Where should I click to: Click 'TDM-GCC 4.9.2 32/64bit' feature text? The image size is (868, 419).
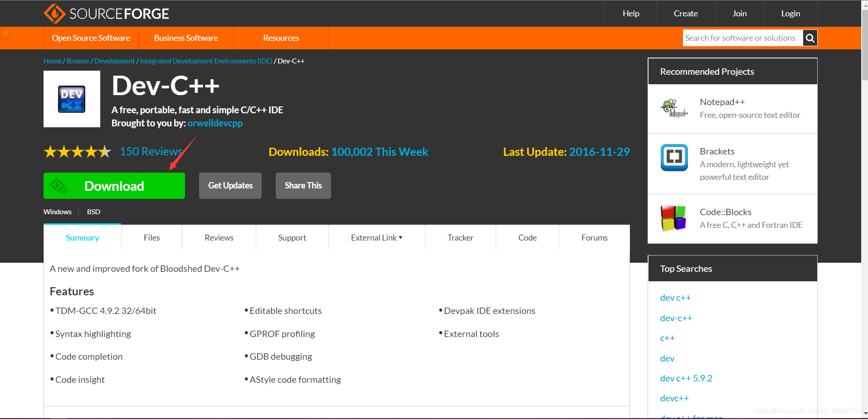(x=106, y=311)
